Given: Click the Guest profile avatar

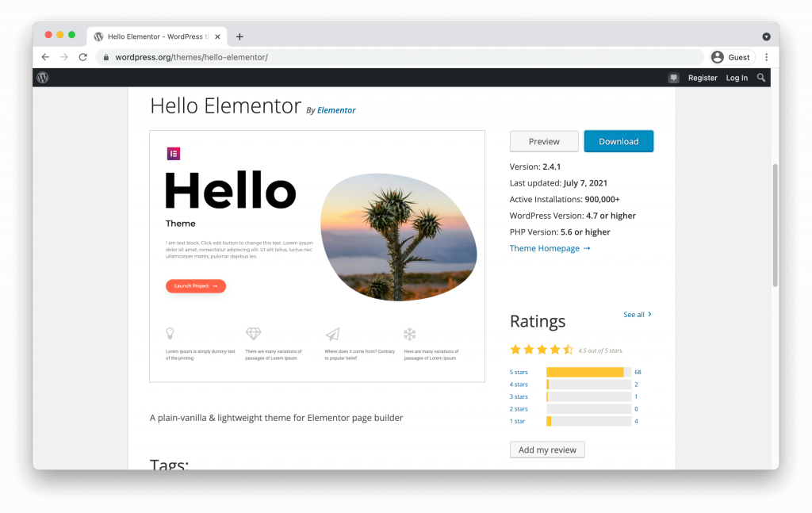Looking at the screenshot, I should click(x=718, y=57).
